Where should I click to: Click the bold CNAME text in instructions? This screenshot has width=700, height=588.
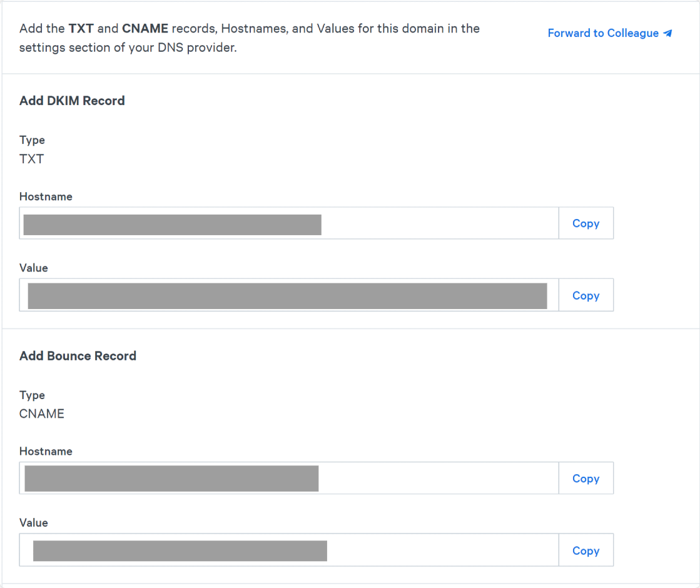pos(145,28)
